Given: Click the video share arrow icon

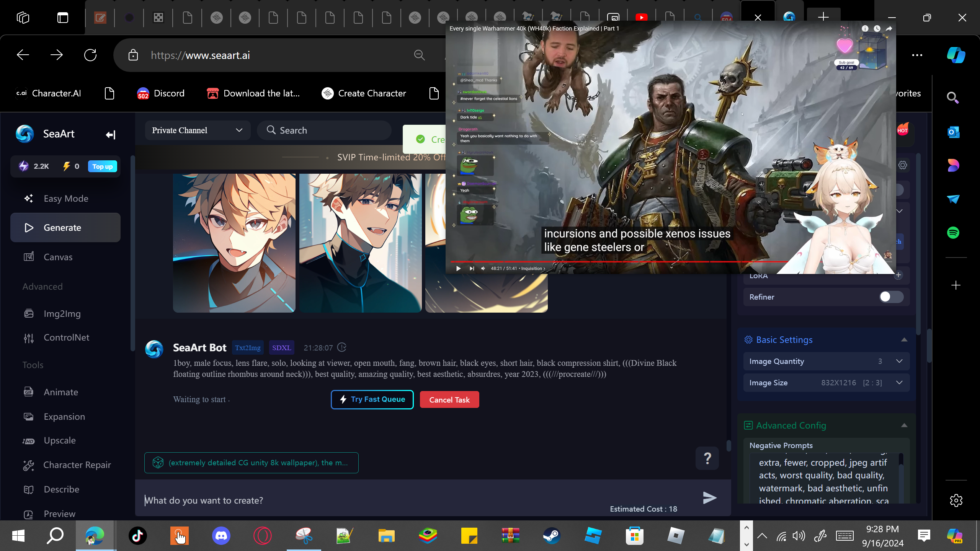Looking at the screenshot, I should 889,28.
